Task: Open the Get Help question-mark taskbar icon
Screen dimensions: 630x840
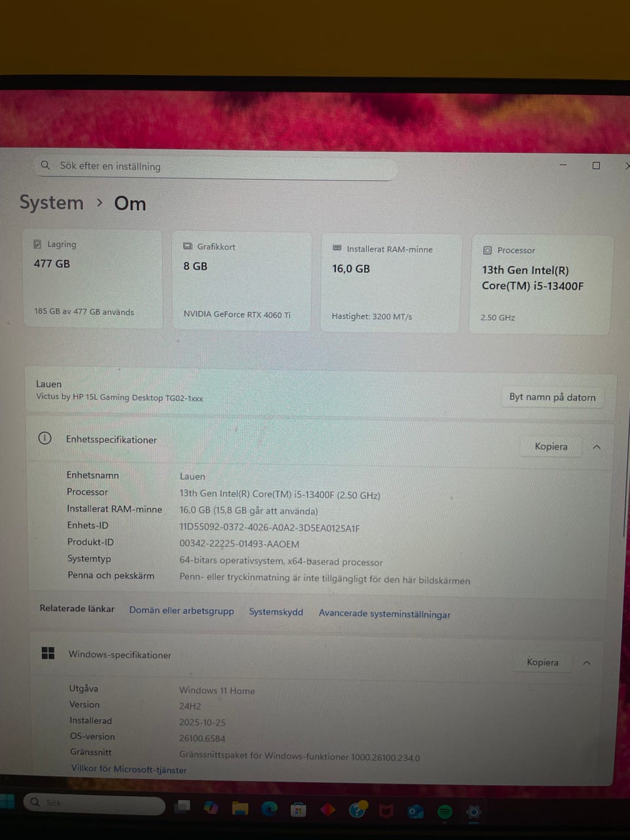Action: tap(358, 810)
